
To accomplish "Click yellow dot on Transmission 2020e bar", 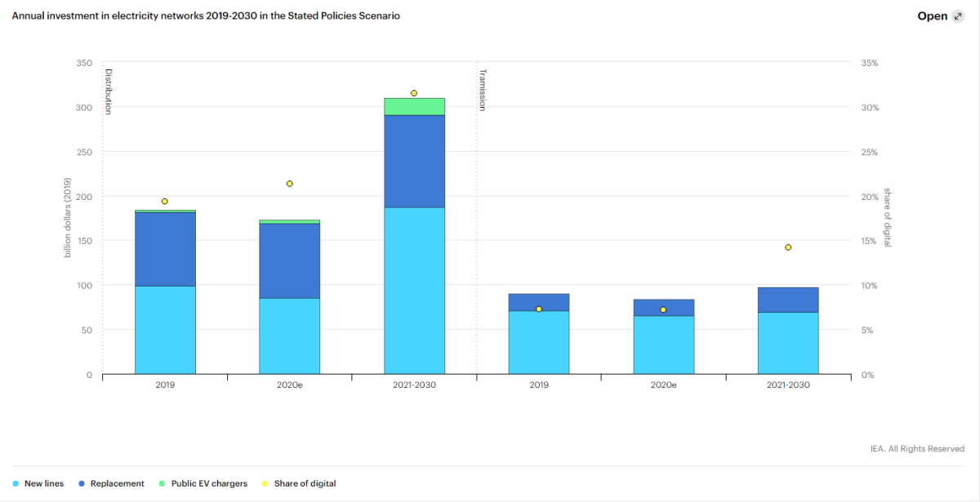I will tap(663, 310).
